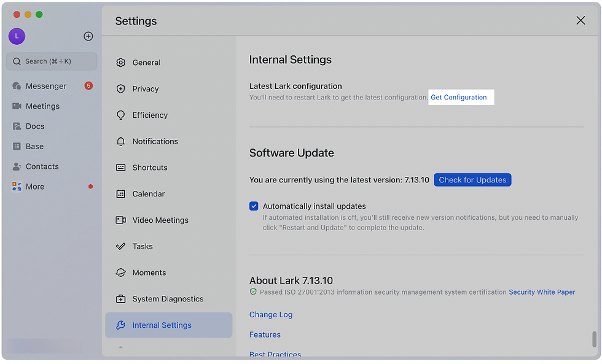Select the Internal Settings label
The width and height of the screenshot is (602, 364).
coord(162,325)
